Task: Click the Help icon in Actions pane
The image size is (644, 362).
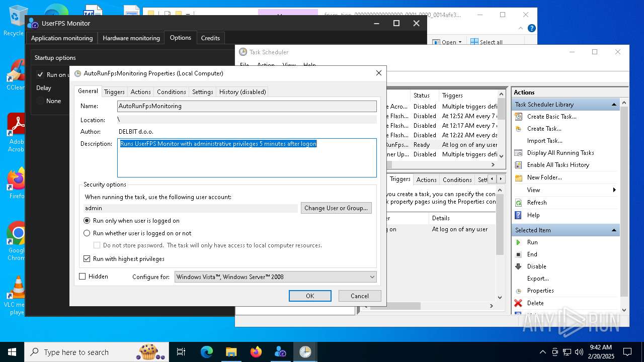Action: point(518,215)
